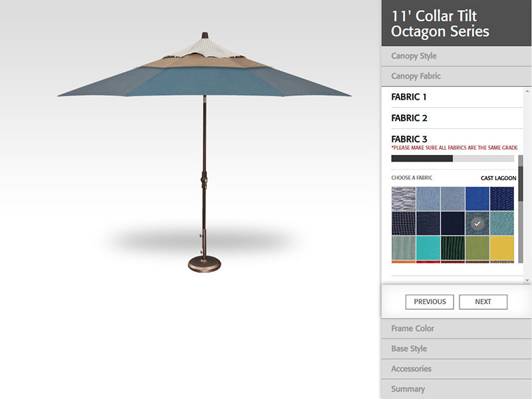Click the checked Cast Lagoon swatch
Viewport: 532px width, 399px height.
tap(477, 223)
